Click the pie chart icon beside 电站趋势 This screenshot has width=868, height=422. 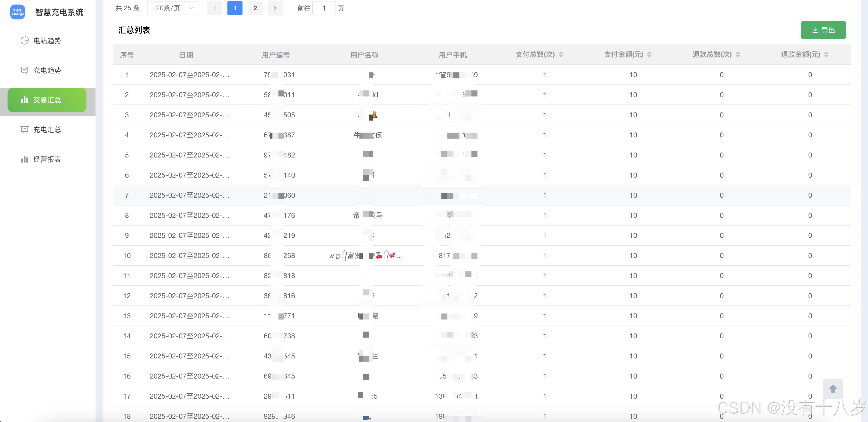coord(25,41)
